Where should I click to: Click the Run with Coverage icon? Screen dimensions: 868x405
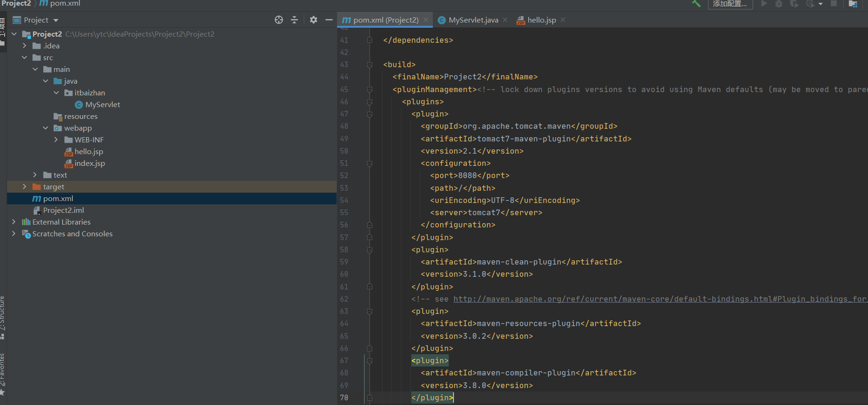tap(794, 3)
